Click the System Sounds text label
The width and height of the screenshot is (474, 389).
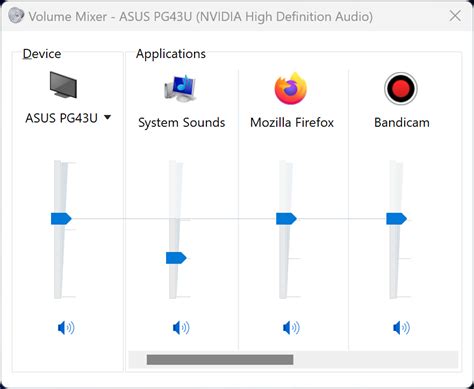[x=182, y=123]
